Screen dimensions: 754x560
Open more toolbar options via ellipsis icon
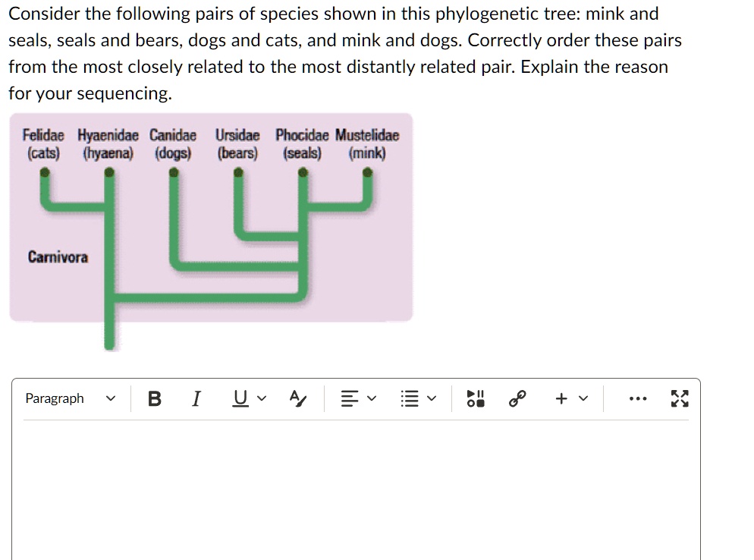pyautogui.click(x=638, y=398)
